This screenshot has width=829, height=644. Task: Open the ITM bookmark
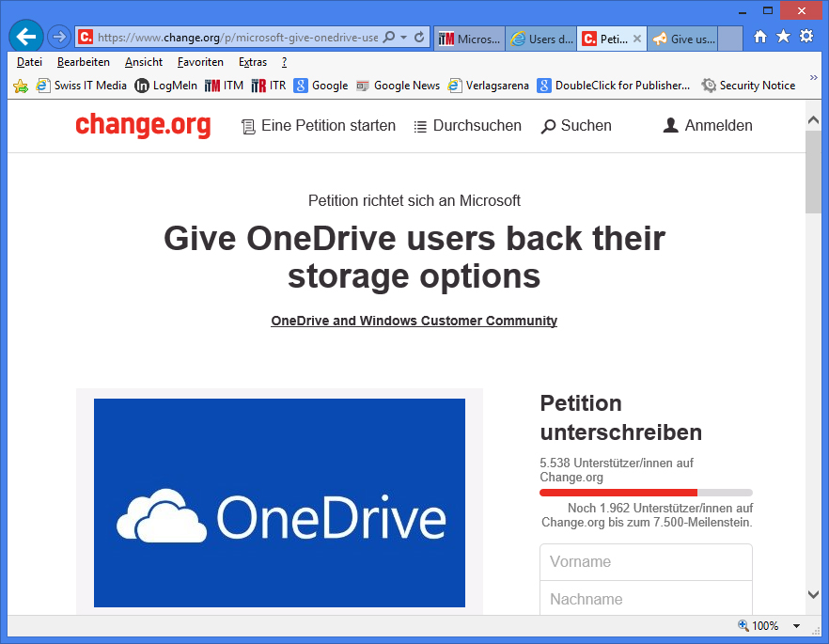224,86
